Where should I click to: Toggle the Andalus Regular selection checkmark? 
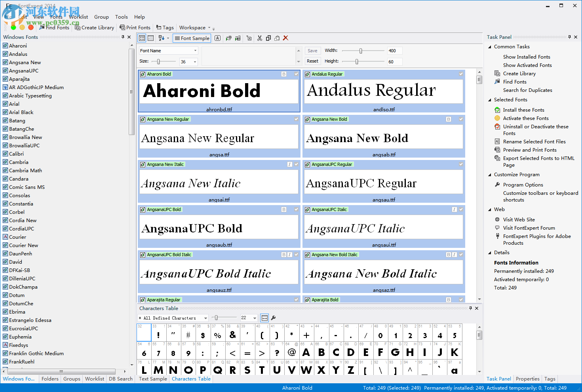[461, 74]
